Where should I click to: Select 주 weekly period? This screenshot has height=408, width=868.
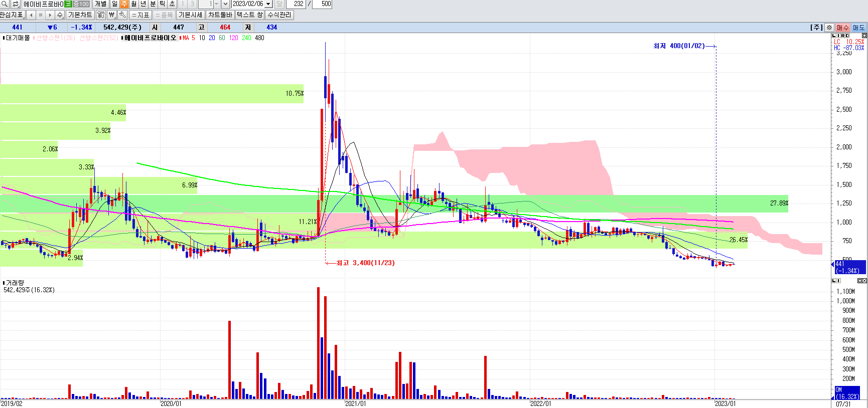pyautogui.click(x=124, y=4)
